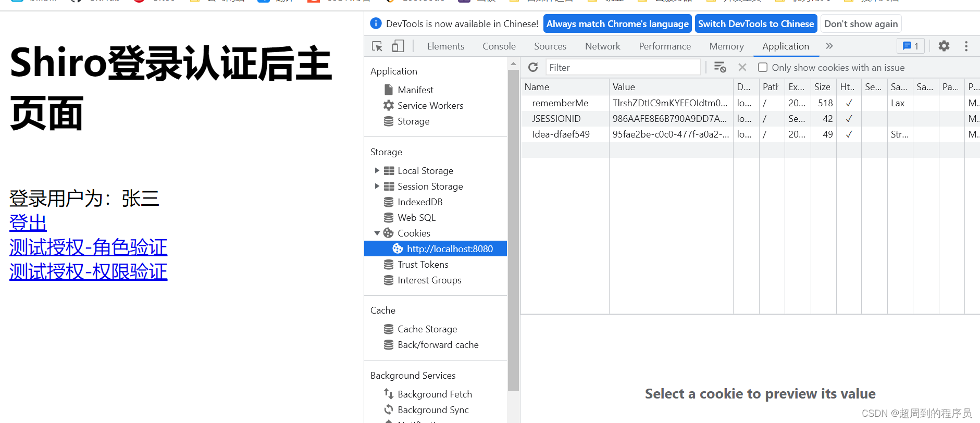Select the JSESSIONID cookie row

coord(750,118)
